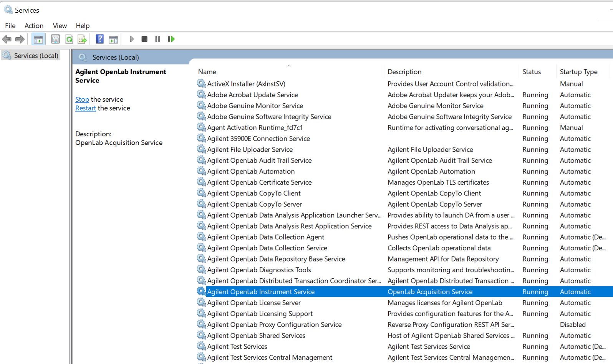
Task: Click 'Collects OpenLab operational data' description
Action: pyautogui.click(x=439, y=248)
